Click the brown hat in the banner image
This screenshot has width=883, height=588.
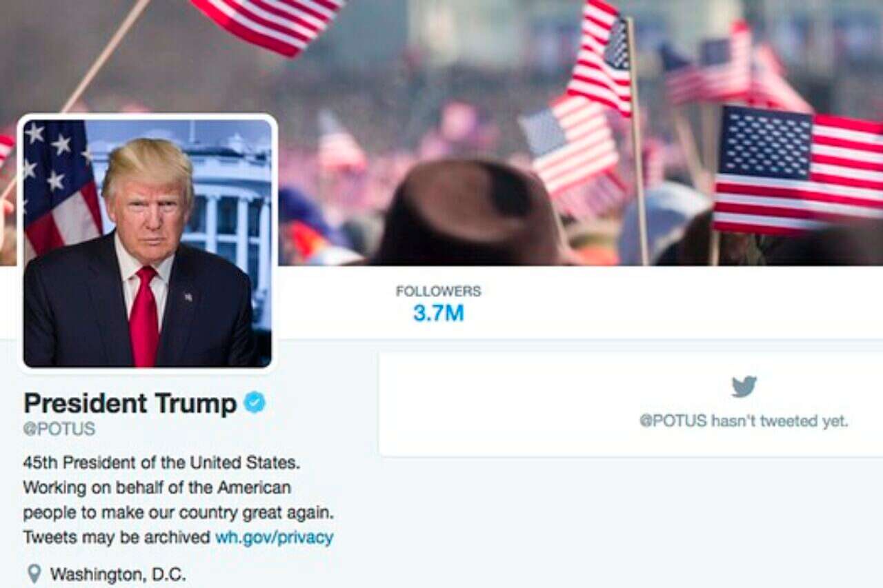pyautogui.click(x=471, y=215)
